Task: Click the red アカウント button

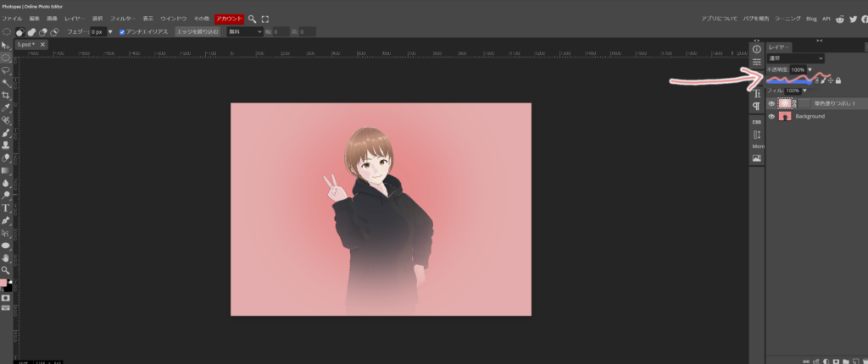Action: tap(228, 18)
